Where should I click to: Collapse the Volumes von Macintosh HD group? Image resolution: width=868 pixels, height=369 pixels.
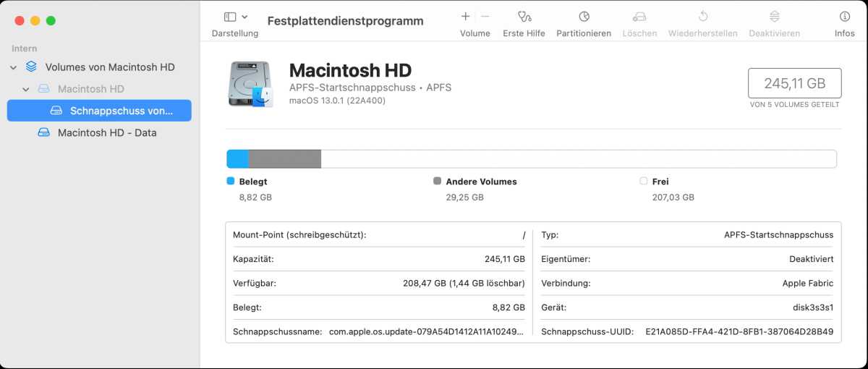pyautogui.click(x=13, y=67)
